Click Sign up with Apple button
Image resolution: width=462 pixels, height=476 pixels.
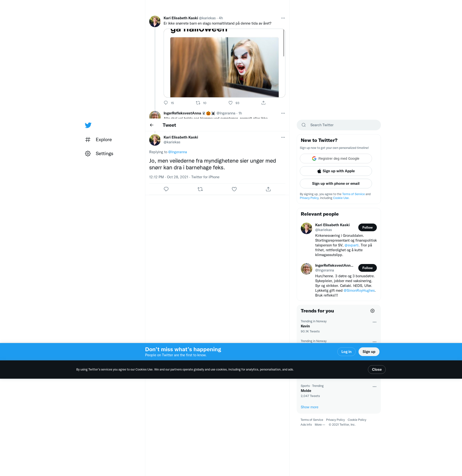pos(336,171)
